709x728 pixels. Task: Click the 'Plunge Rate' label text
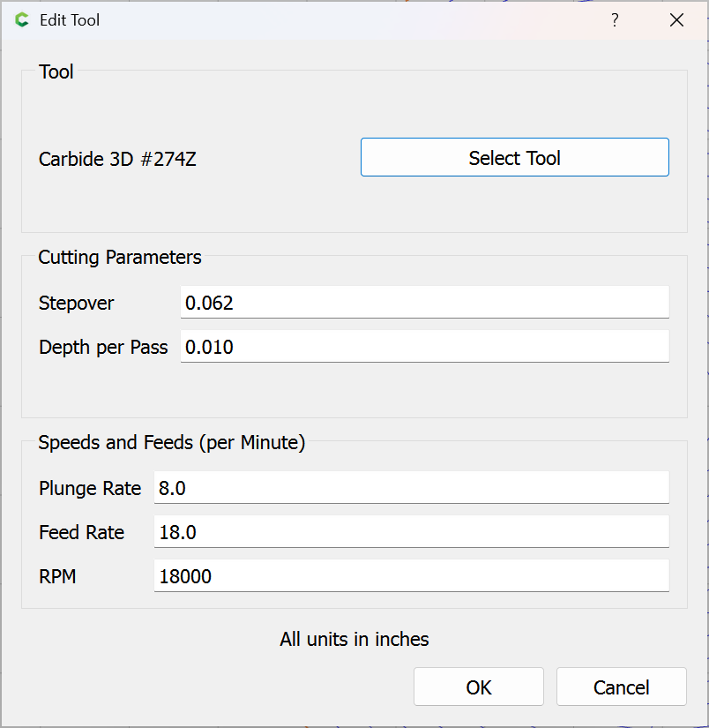[x=90, y=488]
